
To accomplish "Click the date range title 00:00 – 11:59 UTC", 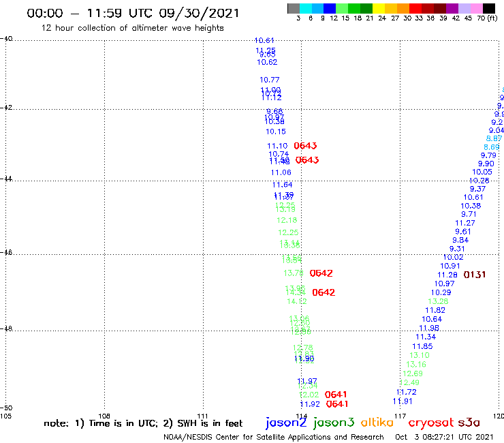I will click(x=133, y=13).
